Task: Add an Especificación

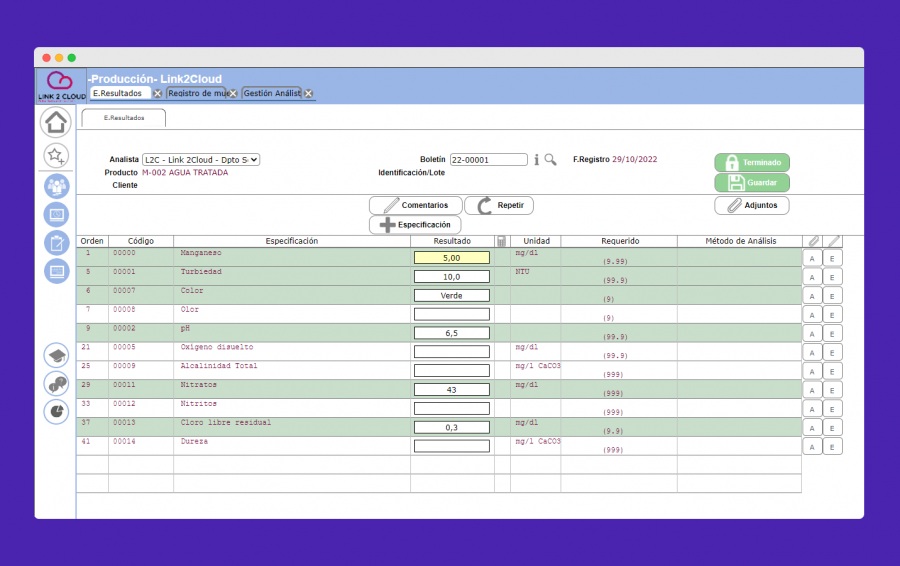Action: click(415, 224)
